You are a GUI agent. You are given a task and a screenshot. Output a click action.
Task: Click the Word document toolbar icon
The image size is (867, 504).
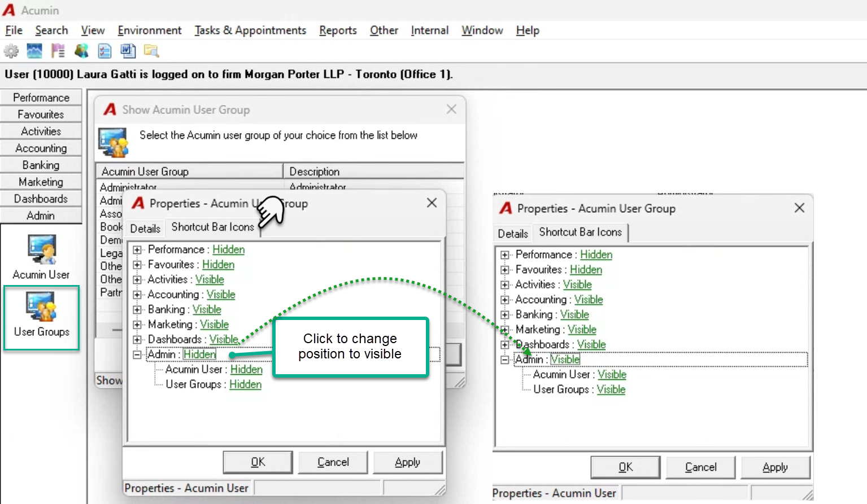coord(128,51)
